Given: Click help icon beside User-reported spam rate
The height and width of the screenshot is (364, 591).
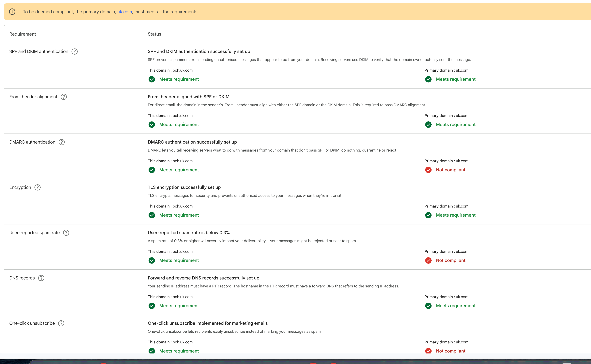Looking at the screenshot, I should [x=66, y=233].
